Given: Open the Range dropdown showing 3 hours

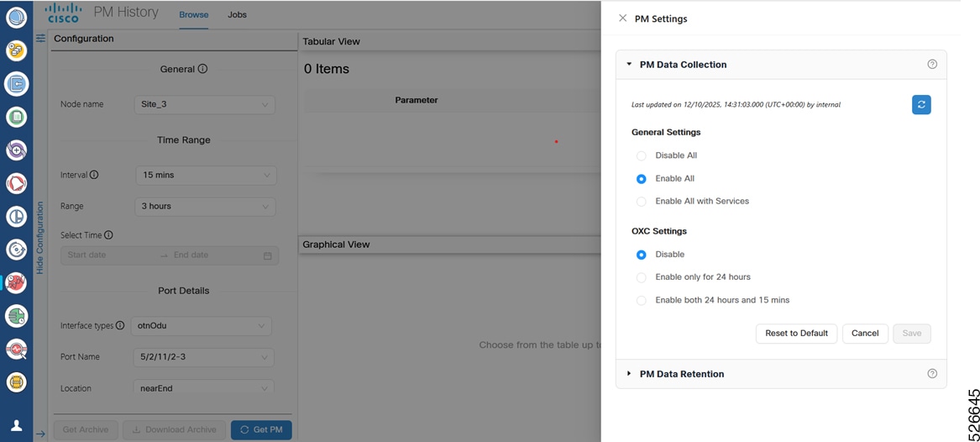Looking at the screenshot, I should click(x=205, y=207).
